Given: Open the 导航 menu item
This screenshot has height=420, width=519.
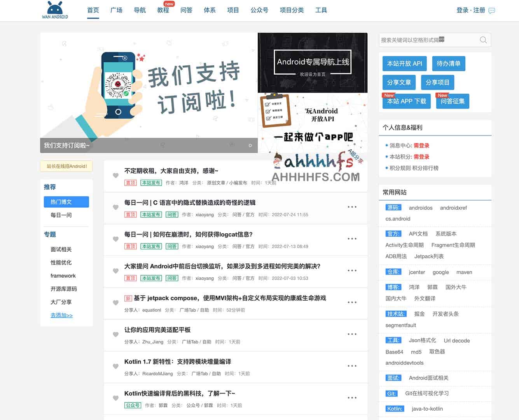Looking at the screenshot, I should click(140, 10).
